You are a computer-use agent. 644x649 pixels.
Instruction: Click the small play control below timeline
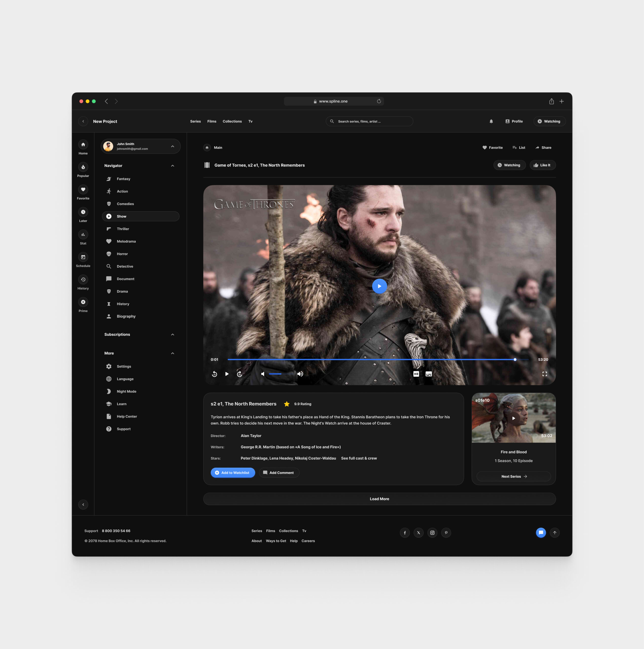click(x=227, y=374)
